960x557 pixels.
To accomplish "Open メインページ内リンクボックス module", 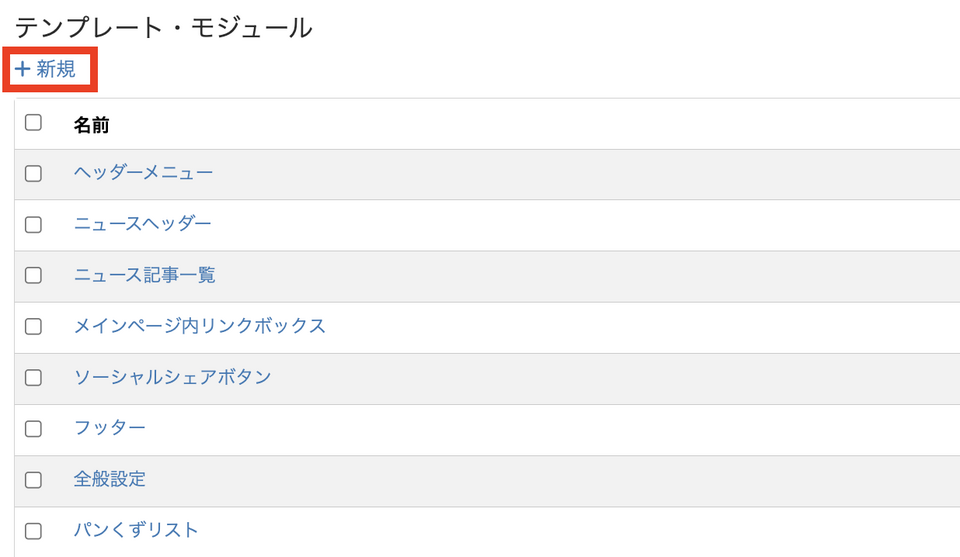I will coord(199,326).
